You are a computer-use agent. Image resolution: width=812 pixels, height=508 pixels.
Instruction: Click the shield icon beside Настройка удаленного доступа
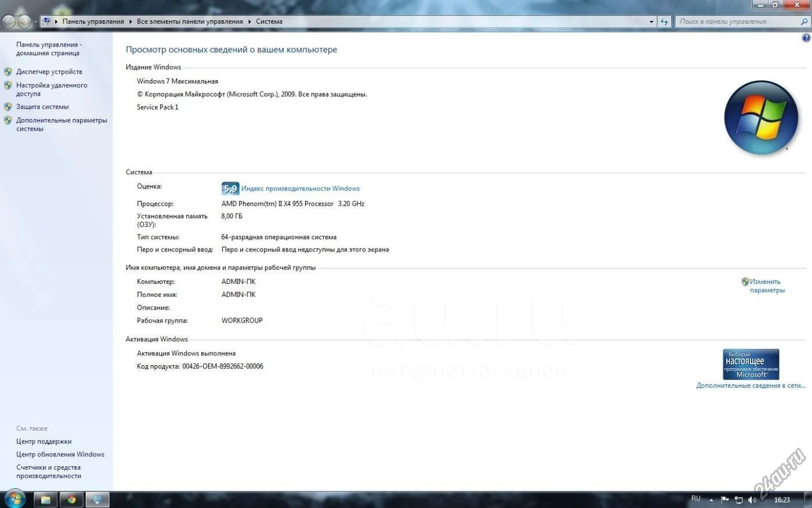8,85
